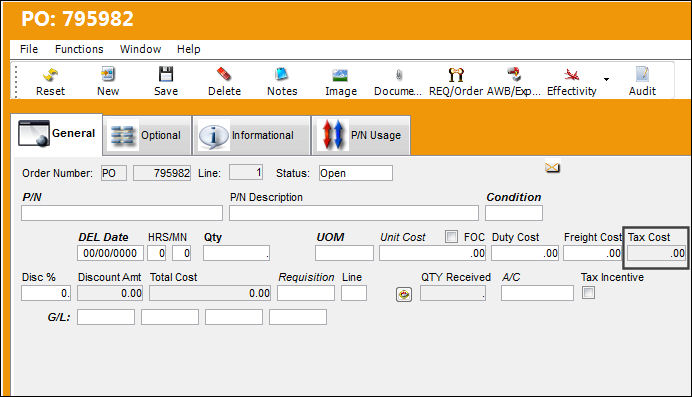Viewport: 692px width, 397px height.
Task: Create a new record with New icon
Action: pos(108,74)
